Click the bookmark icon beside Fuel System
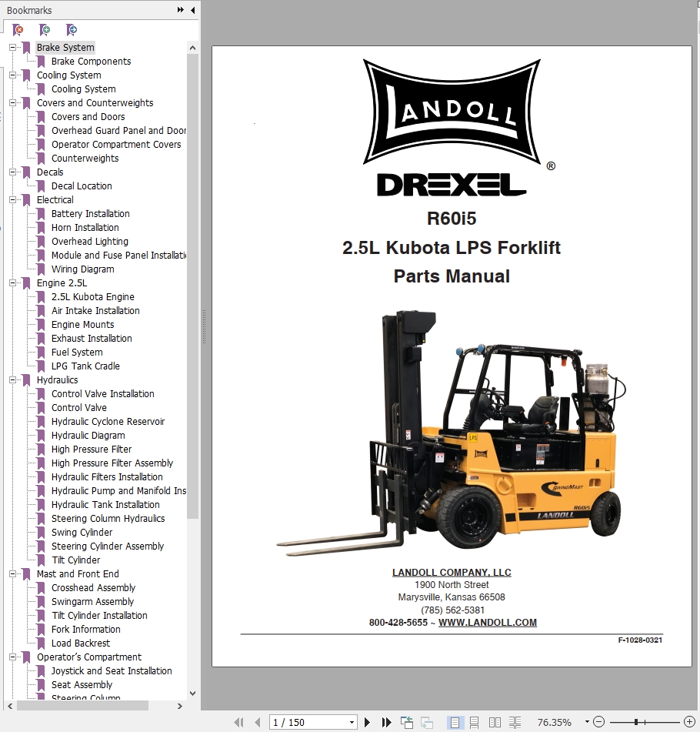The image size is (700, 732). coord(41,353)
